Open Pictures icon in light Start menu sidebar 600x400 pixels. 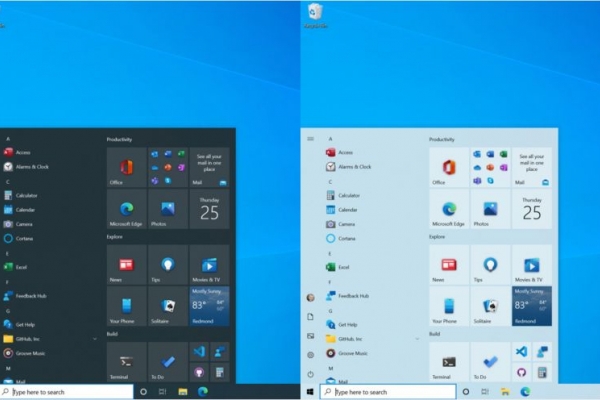[310, 336]
